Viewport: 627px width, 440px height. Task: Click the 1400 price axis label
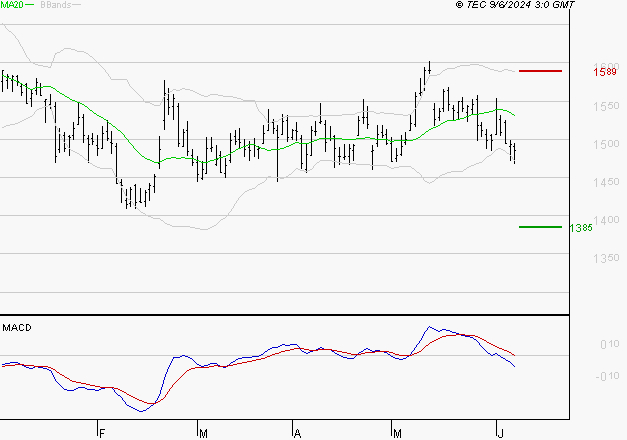pyautogui.click(x=606, y=220)
